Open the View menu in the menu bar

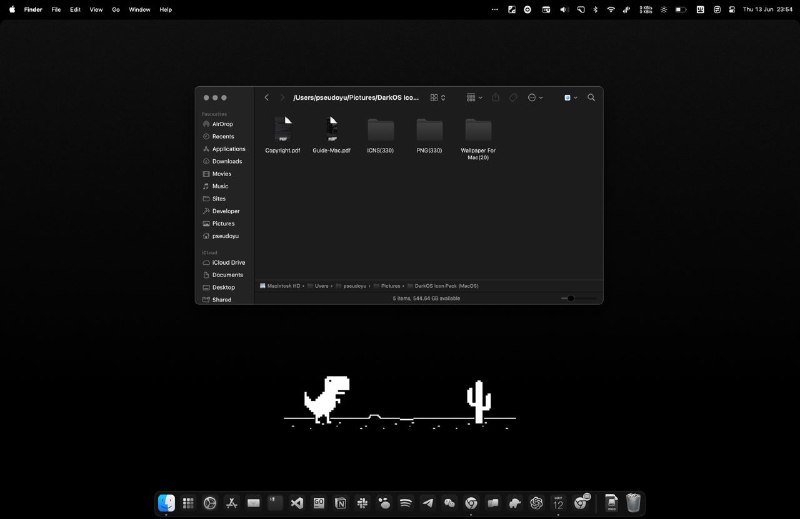pyautogui.click(x=96, y=9)
